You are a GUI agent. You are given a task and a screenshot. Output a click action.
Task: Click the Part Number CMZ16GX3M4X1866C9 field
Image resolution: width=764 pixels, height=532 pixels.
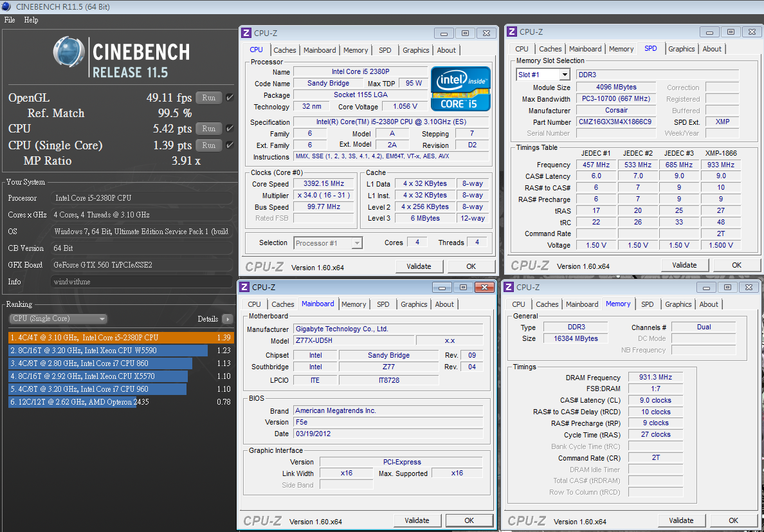(615, 122)
